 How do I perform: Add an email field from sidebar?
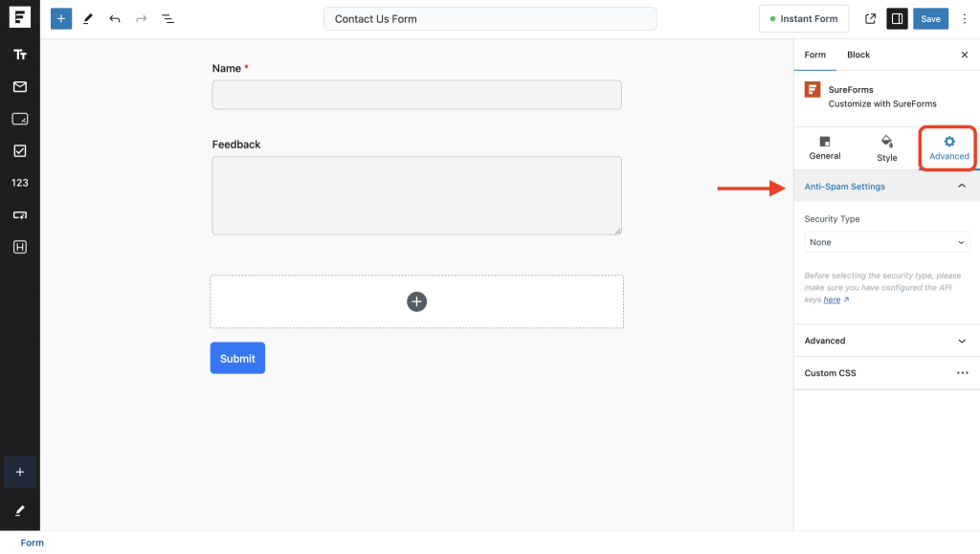click(x=19, y=87)
